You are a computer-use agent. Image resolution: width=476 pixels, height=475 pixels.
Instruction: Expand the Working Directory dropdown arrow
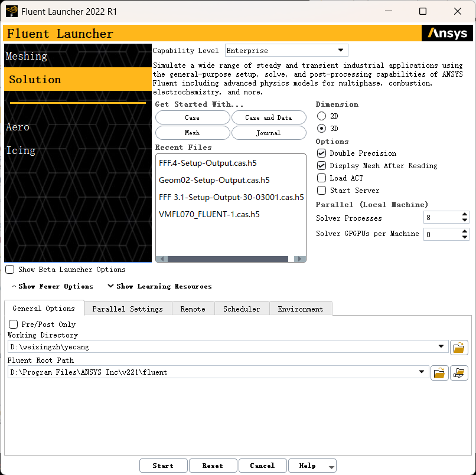[x=441, y=346]
